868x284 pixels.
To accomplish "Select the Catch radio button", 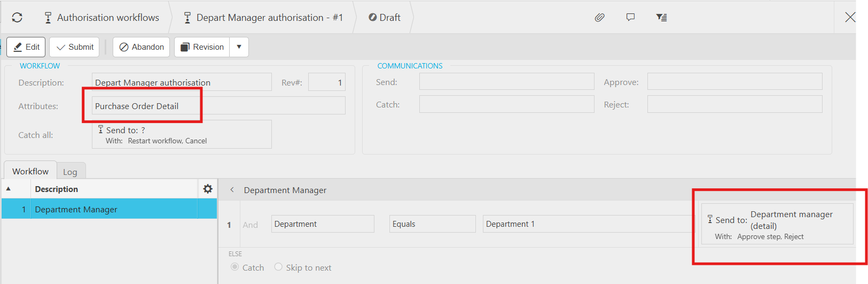I will [x=234, y=267].
